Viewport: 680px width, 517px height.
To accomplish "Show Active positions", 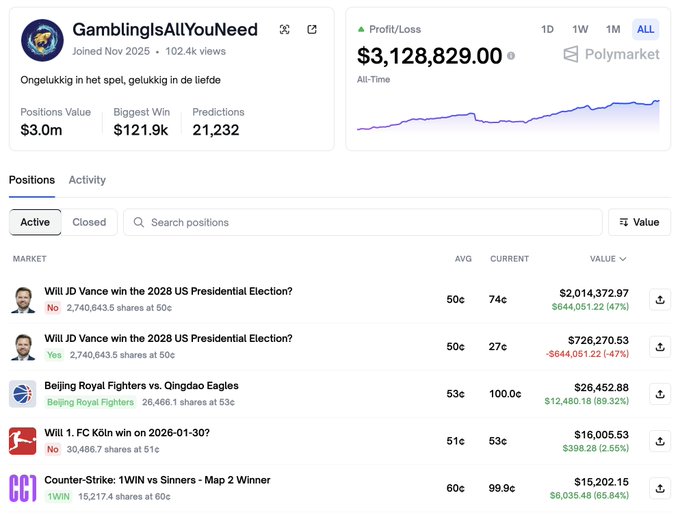I will (x=35, y=222).
